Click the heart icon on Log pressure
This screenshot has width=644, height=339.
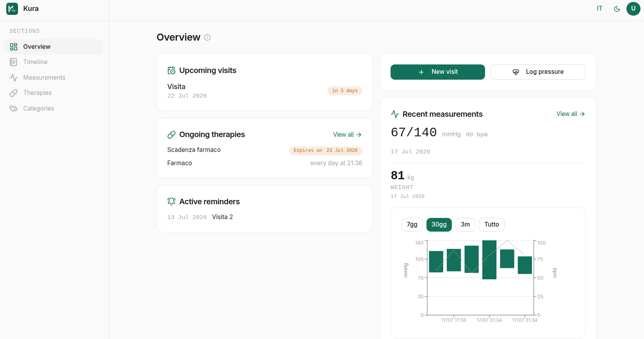pos(516,72)
